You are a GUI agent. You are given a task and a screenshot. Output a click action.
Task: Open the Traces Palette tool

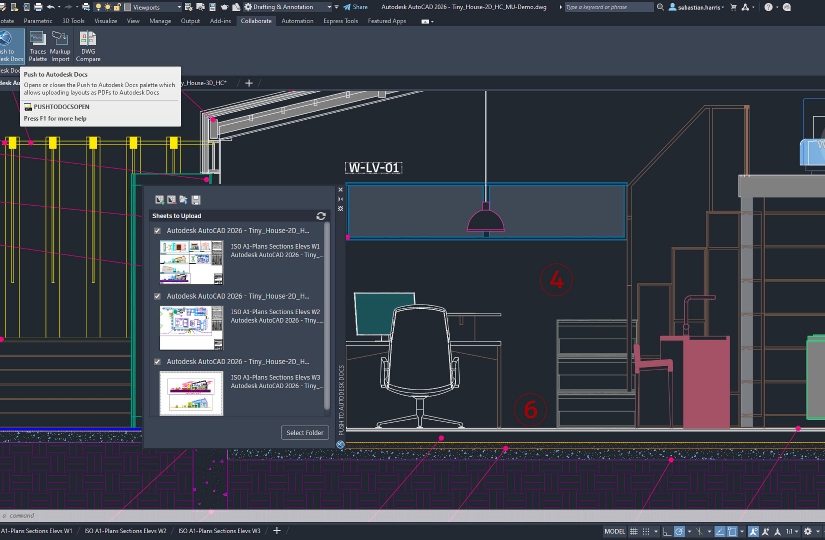coord(37,46)
